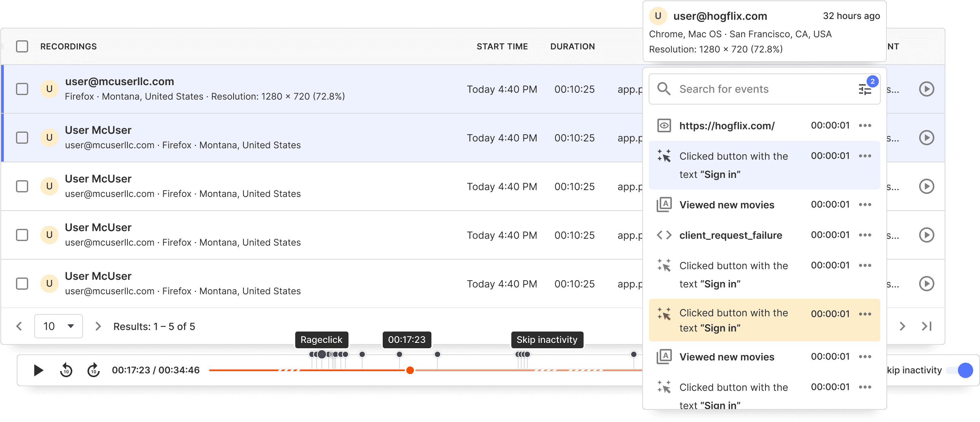This screenshot has height=422, width=980.
Task: Go to next page chevron near Results
Action: (98, 326)
